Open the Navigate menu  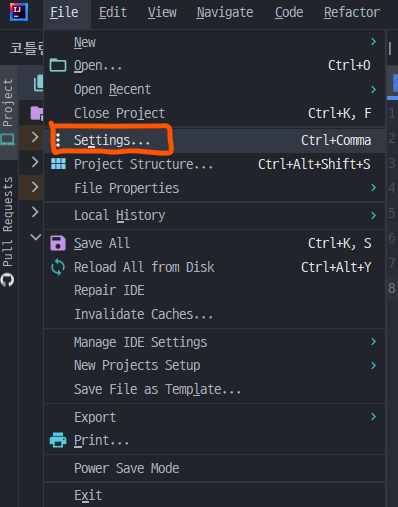click(225, 12)
